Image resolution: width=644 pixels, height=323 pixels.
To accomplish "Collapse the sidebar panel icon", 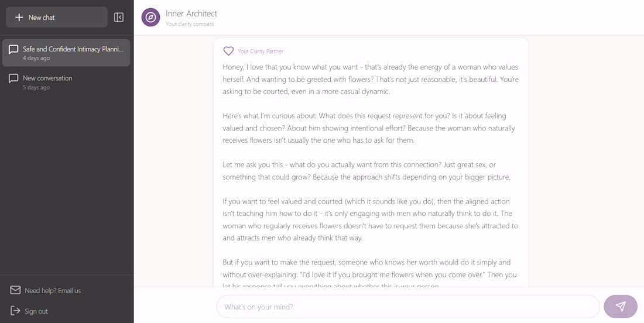I will click(119, 17).
